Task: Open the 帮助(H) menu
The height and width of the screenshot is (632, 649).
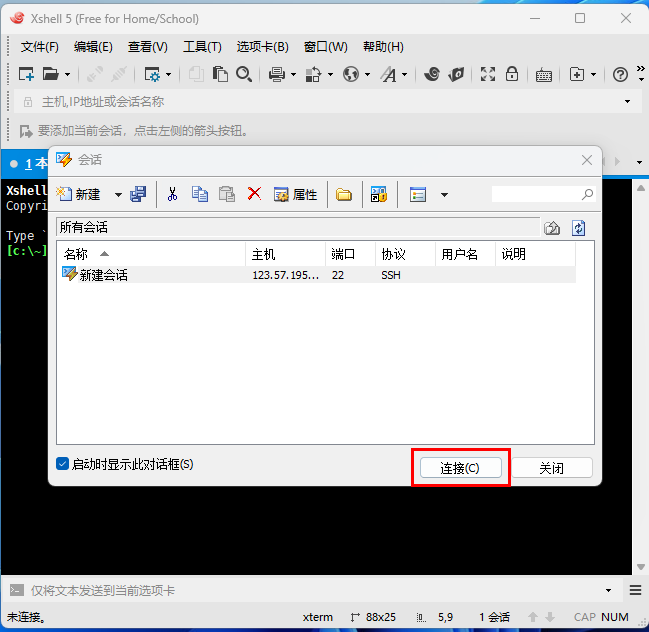Action: (x=383, y=47)
